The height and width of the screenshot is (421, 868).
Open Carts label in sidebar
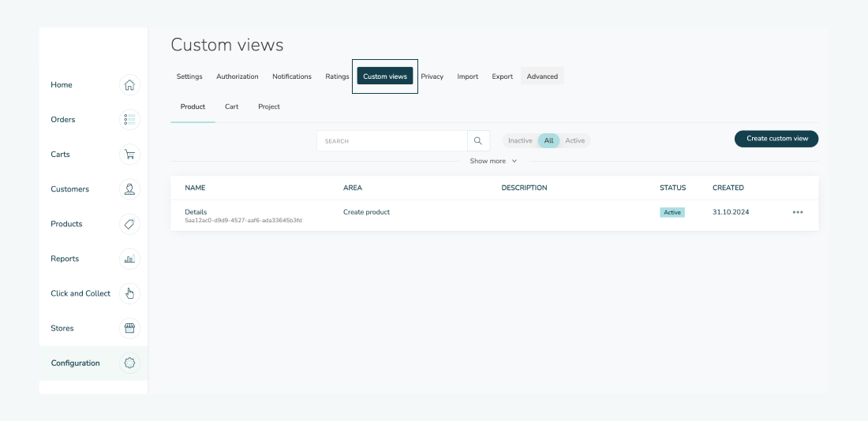click(x=60, y=155)
